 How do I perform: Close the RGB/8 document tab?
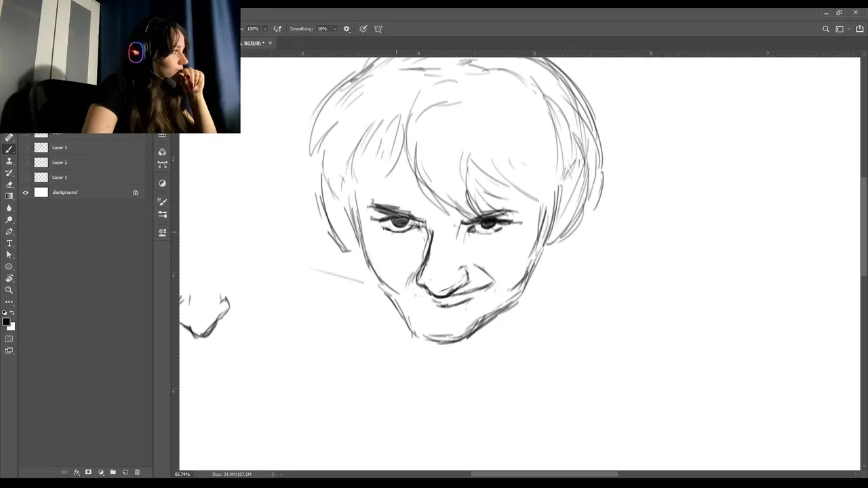(x=270, y=43)
